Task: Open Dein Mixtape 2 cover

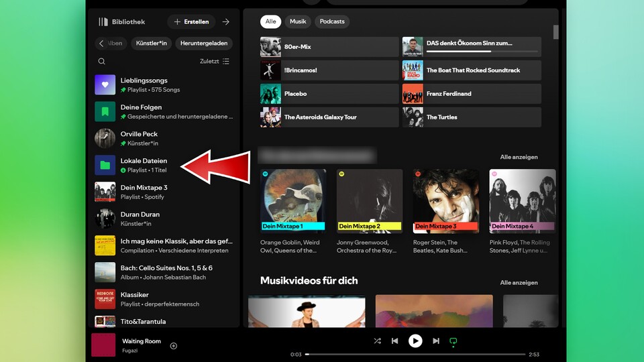Action: click(x=370, y=201)
